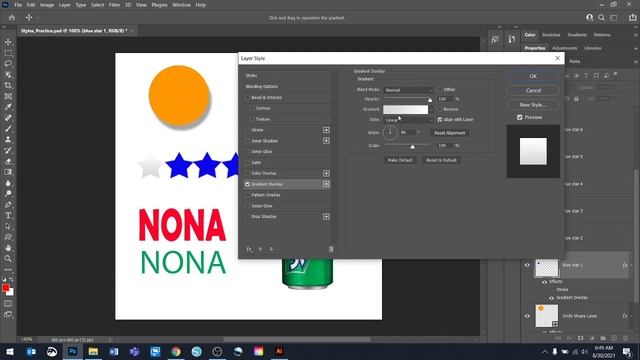Select the Horizontal Type tool
Viewport: 640px width, 360px height.
pyautogui.click(x=8, y=216)
